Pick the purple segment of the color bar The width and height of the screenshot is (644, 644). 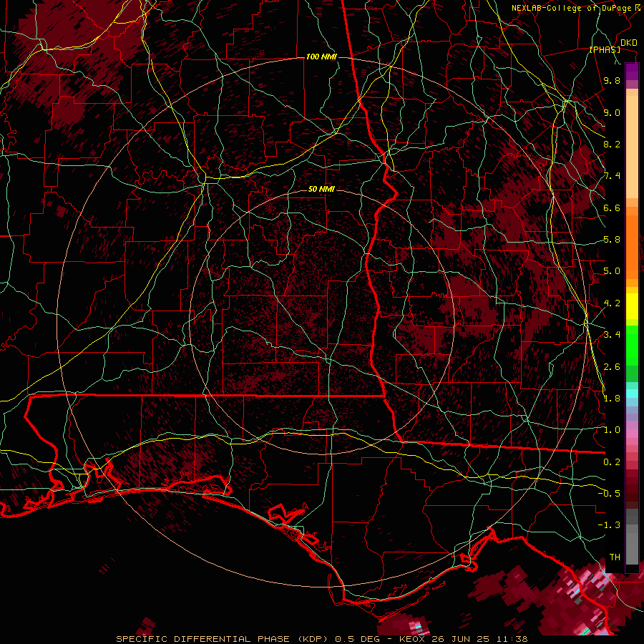pyautogui.click(x=632, y=72)
